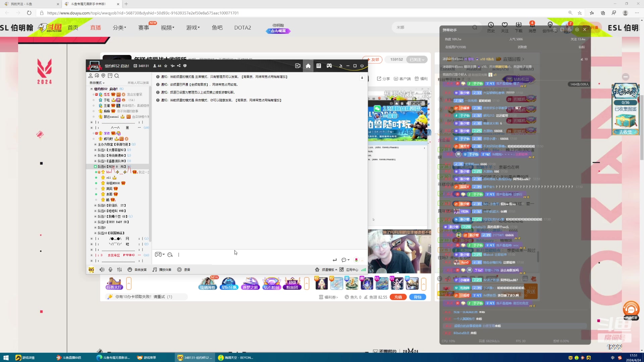Collapse 纽约杯S2 启动! root channel node

point(92,89)
